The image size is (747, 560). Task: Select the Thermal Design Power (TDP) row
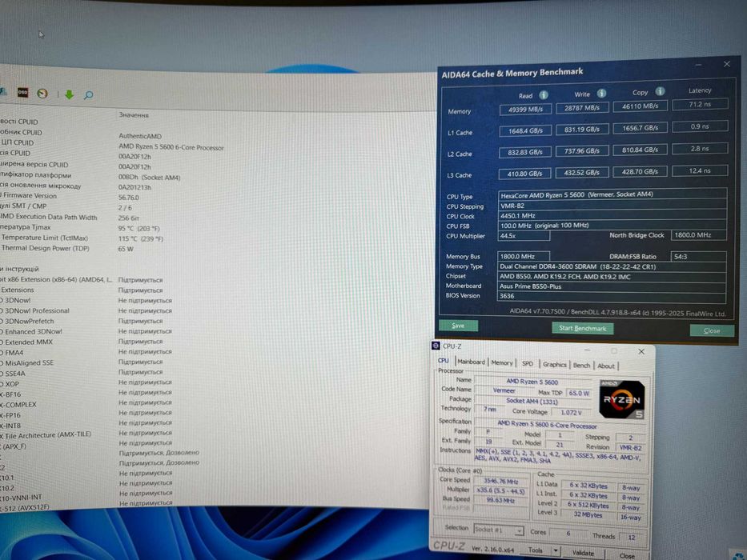coord(46,248)
